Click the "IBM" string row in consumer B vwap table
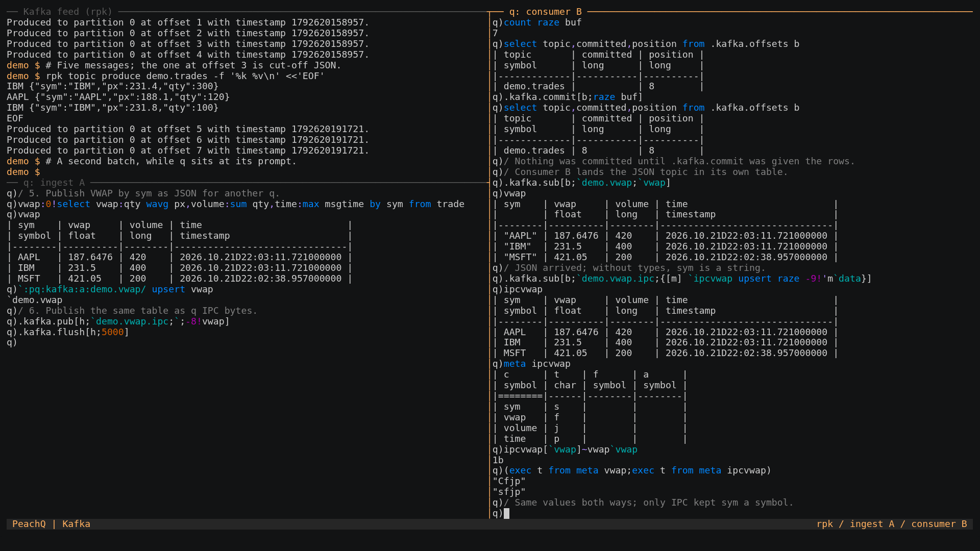 pos(666,246)
